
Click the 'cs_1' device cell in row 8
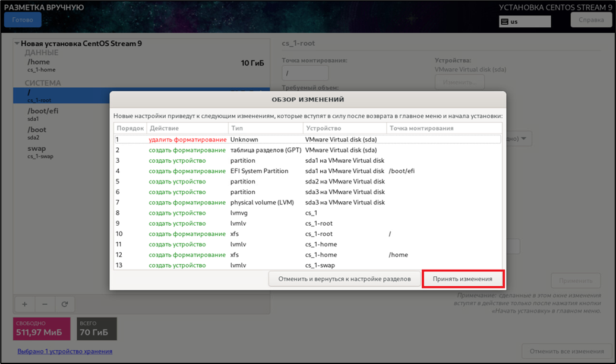pyautogui.click(x=311, y=213)
